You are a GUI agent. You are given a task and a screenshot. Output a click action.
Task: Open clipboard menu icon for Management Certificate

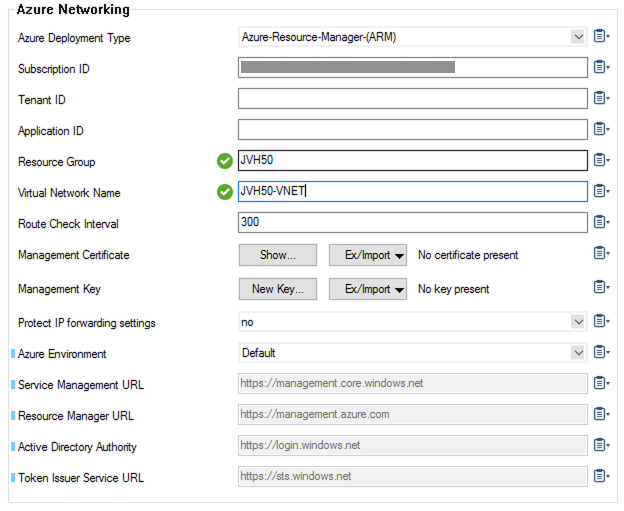point(601,253)
